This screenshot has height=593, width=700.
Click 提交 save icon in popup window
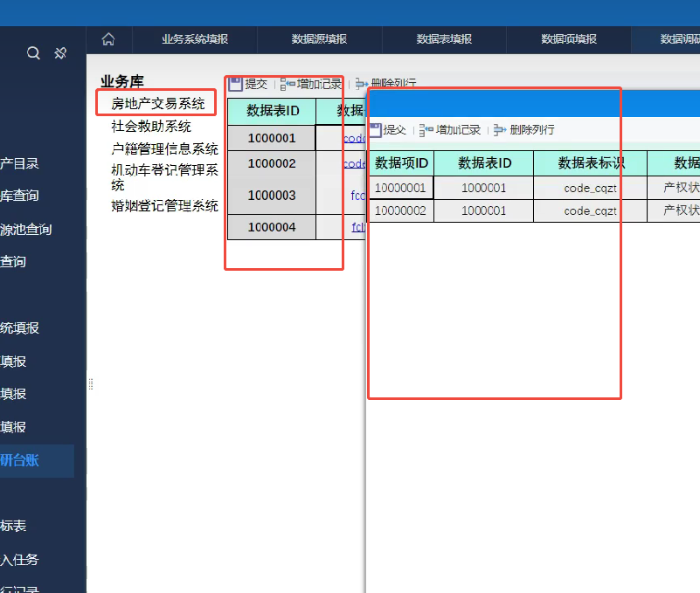[x=375, y=130]
